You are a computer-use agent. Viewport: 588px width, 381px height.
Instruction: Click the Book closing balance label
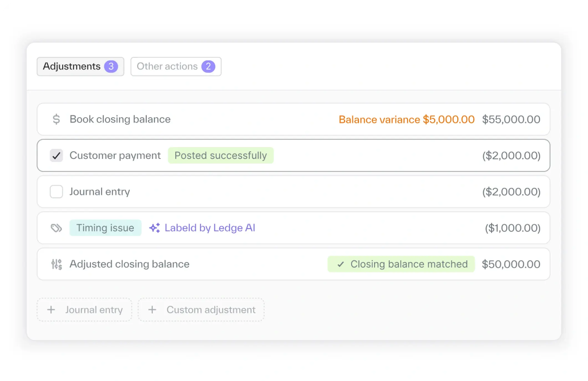point(120,119)
